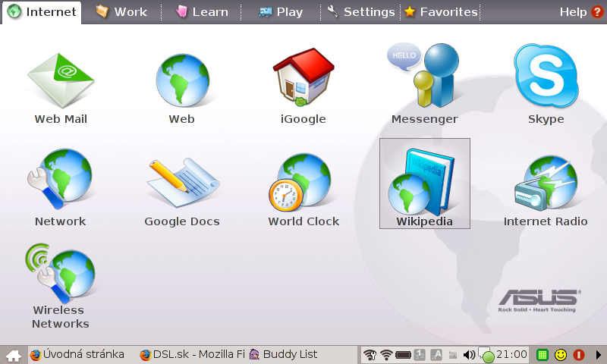The height and width of the screenshot is (364, 607).
Task: Open the iGoogle house icon
Action: pos(303,77)
